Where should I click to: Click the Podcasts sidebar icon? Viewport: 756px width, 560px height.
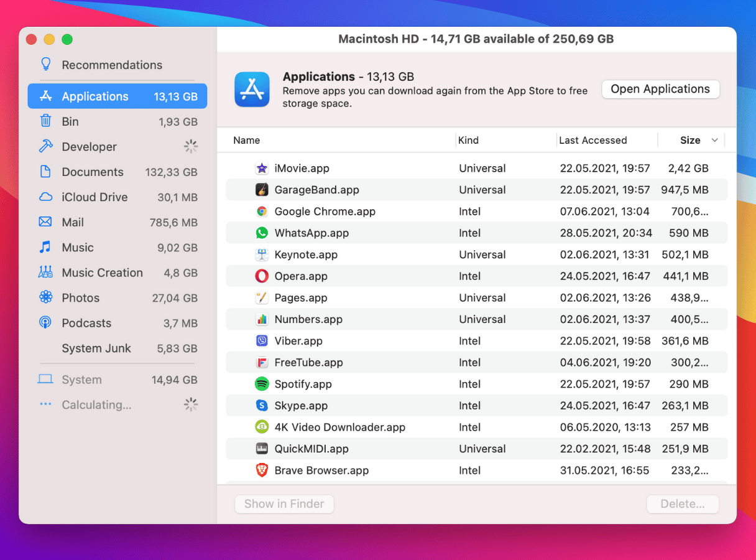coord(45,323)
